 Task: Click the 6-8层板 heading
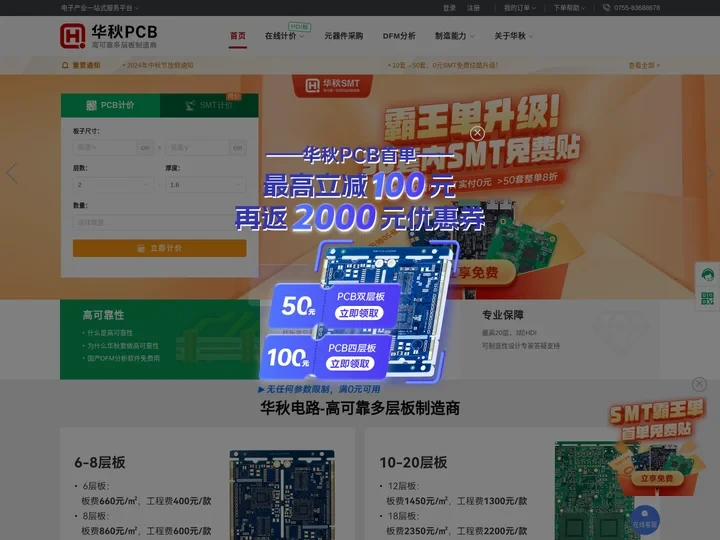[x=100, y=462]
